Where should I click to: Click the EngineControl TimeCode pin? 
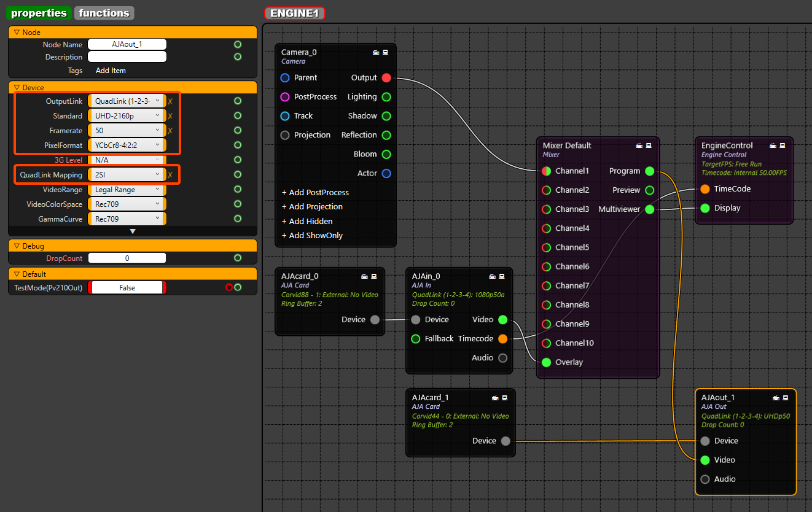pyautogui.click(x=705, y=189)
